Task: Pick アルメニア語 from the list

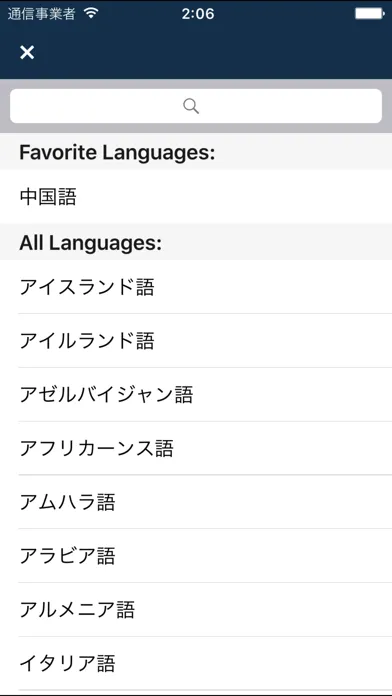Action: tap(196, 610)
